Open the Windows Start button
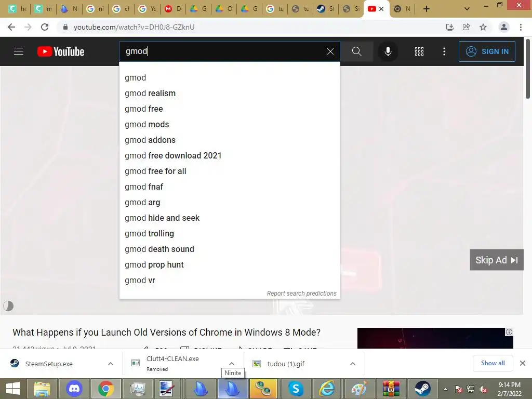The image size is (532, 399). (x=13, y=389)
